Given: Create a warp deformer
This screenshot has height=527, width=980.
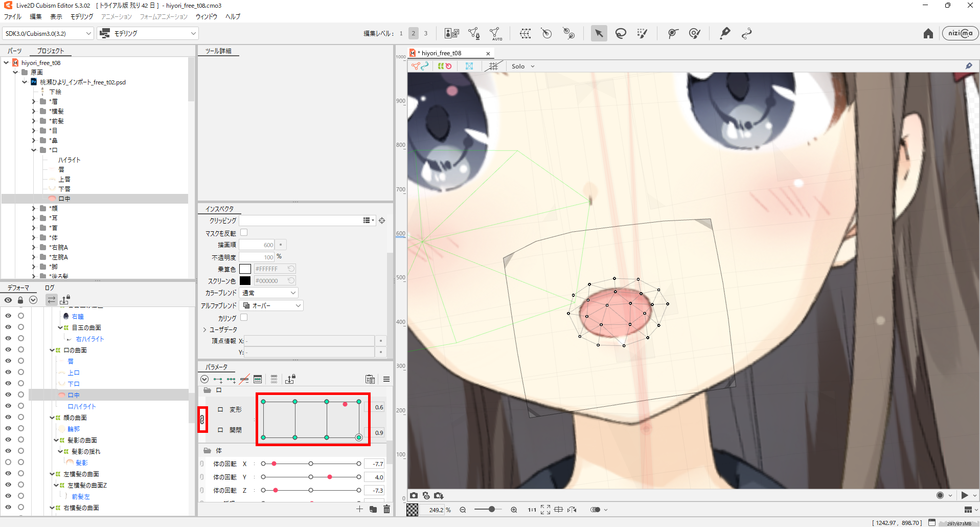Looking at the screenshot, I should (525, 34).
